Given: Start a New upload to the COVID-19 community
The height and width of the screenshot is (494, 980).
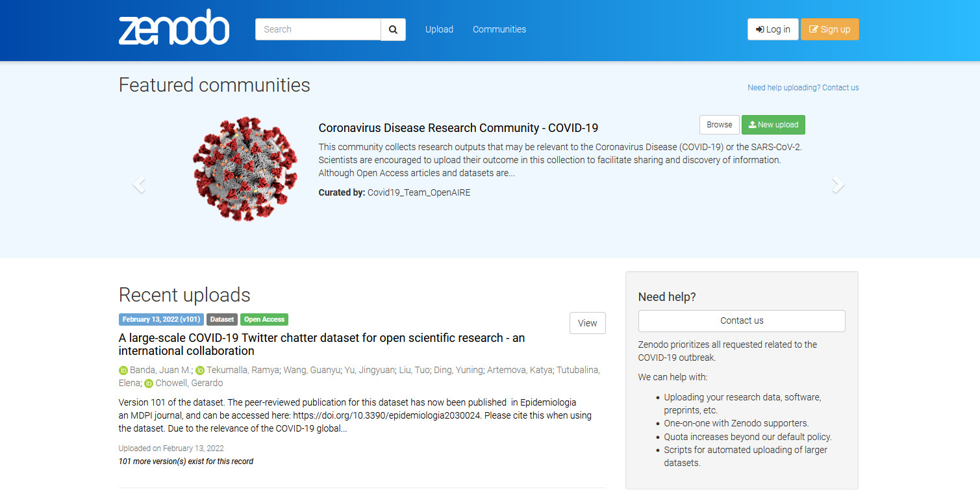Looking at the screenshot, I should point(773,125).
